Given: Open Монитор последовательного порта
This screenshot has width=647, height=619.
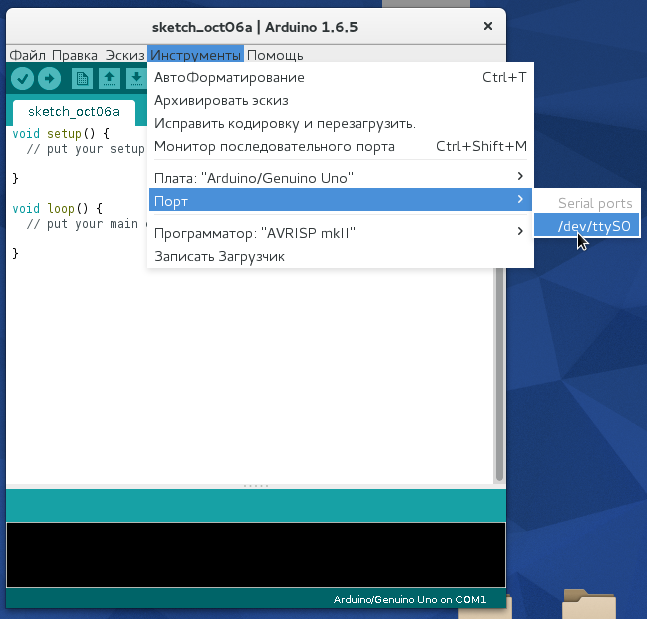Looking at the screenshot, I should pyautogui.click(x=340, y=146).
